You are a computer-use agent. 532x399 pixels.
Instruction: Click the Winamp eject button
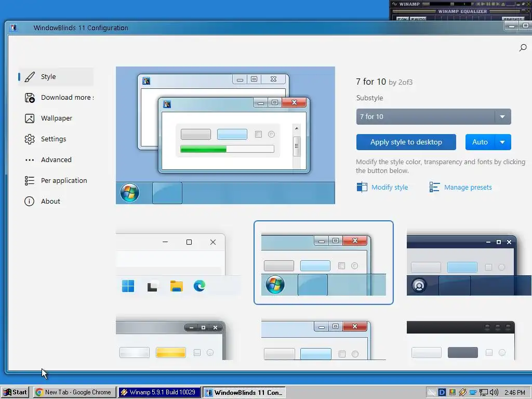click(x=503, y=4)
